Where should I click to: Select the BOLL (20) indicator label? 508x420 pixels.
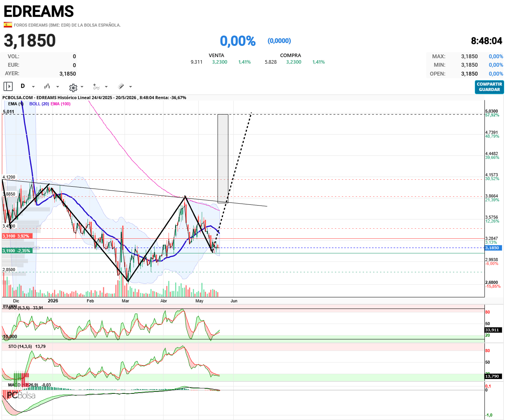click(x=39, y=104)
